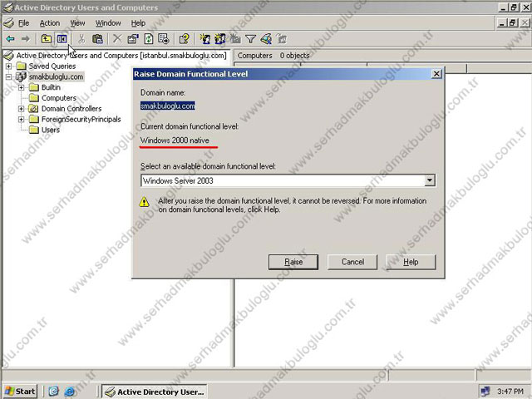The image size is (532, 399).
Task: Toggle the Show/Hide Console Tree icon
Action: point(62,39)
